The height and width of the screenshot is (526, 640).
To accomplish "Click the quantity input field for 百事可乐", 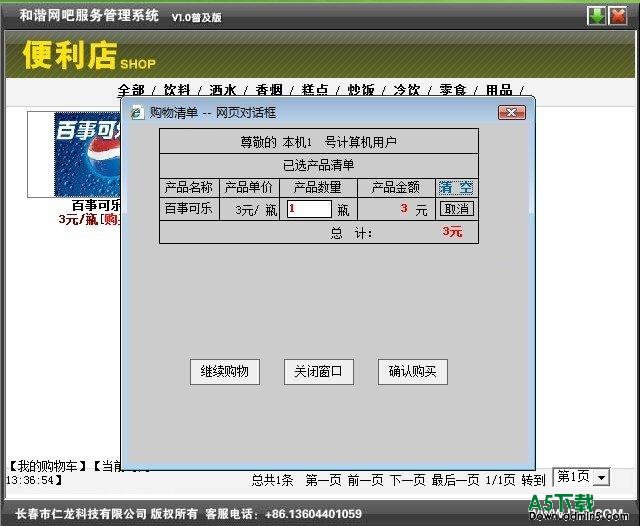I will (309, 209).
